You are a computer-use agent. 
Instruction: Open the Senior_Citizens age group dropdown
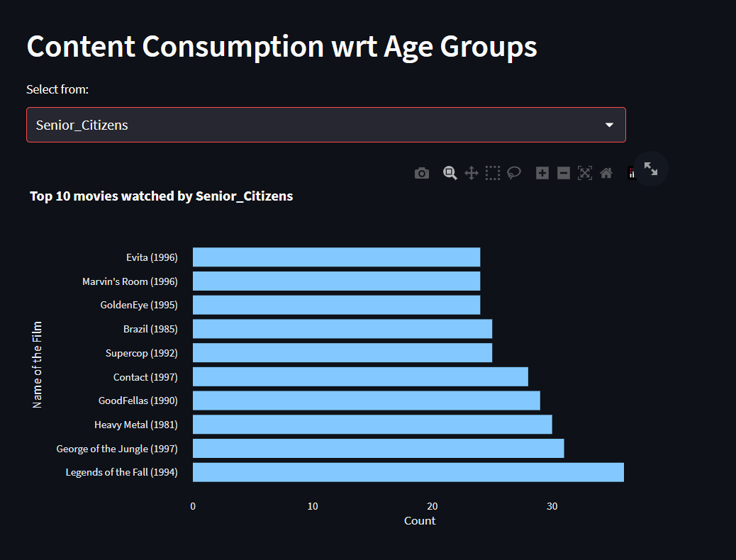point(325,125)
